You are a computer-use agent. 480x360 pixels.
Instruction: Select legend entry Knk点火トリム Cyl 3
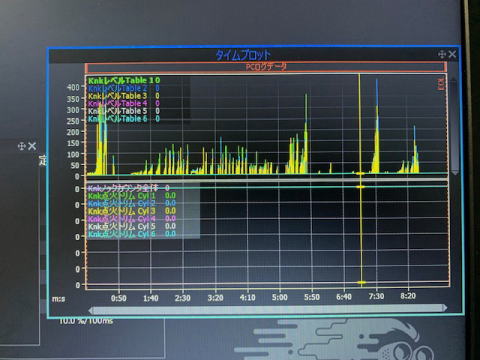[x=132, y=211]
